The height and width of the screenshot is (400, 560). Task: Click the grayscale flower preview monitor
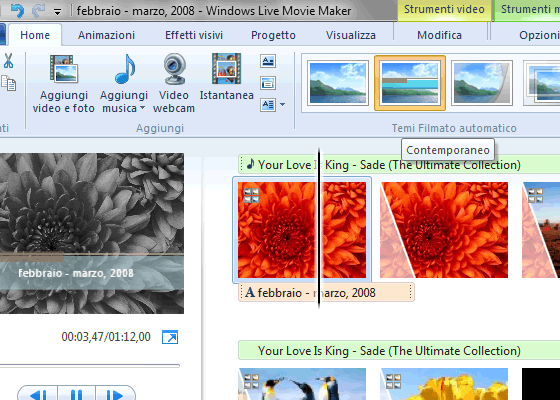click(92, 233)
